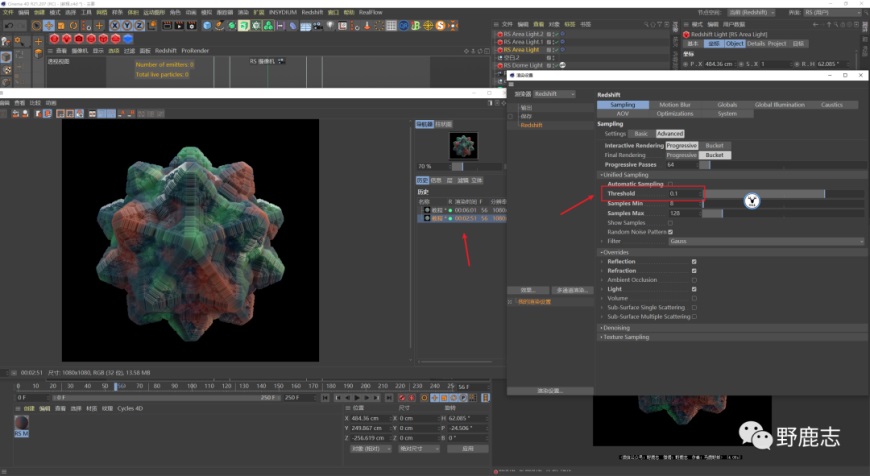Toggle the X axis lock icon
Image resolution: width=870 pixels, height=476 pixels.
tap(115, 26)
